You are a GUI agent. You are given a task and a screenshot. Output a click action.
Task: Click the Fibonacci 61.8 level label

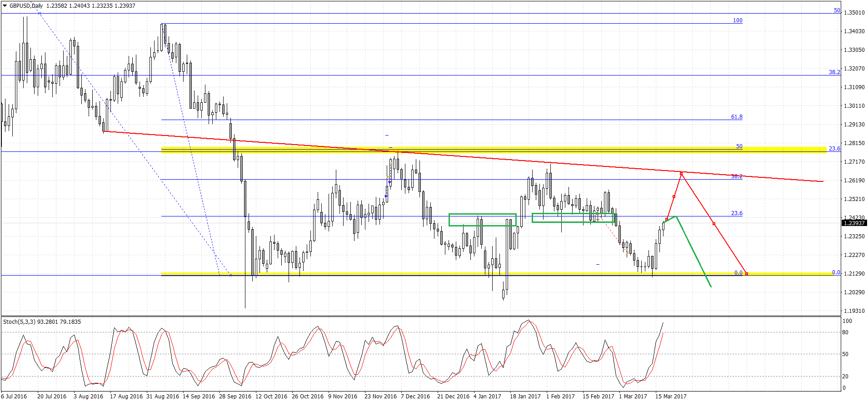[x=737, y=117]
